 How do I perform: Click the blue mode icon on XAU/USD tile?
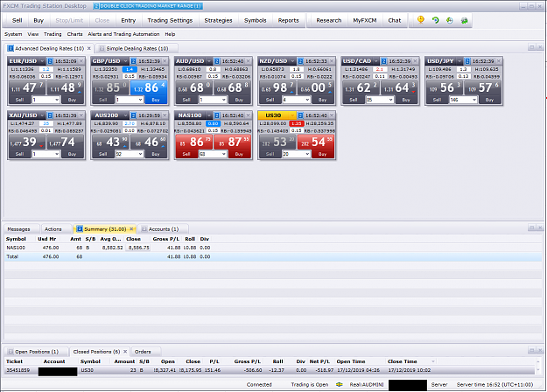click(x=50, y=115)
